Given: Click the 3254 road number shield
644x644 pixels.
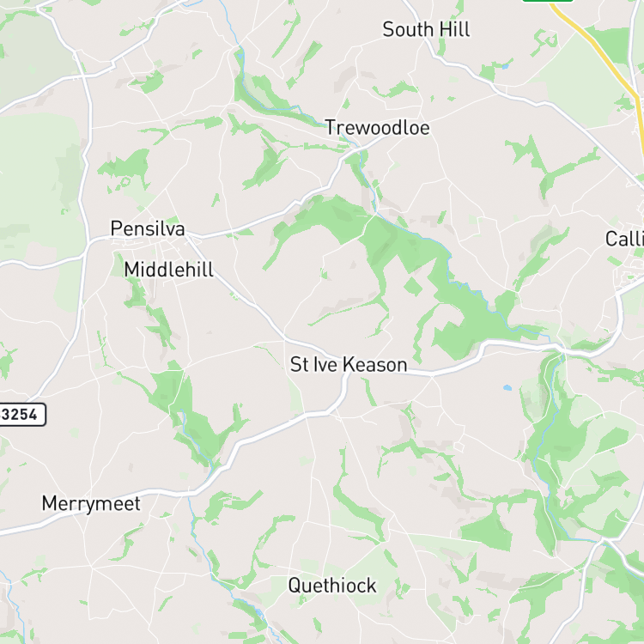Looking at the screenshot, I should [21, 415].
